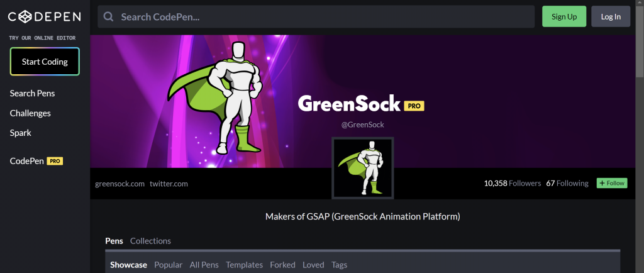
Task: Click the GreenSock avatar thumbnail
Action: point(363,169)
